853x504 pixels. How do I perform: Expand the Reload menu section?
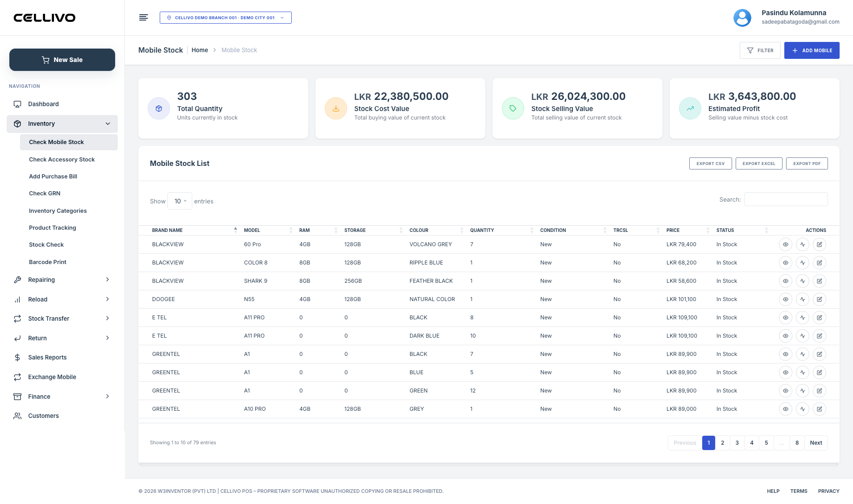click(62, 299)
